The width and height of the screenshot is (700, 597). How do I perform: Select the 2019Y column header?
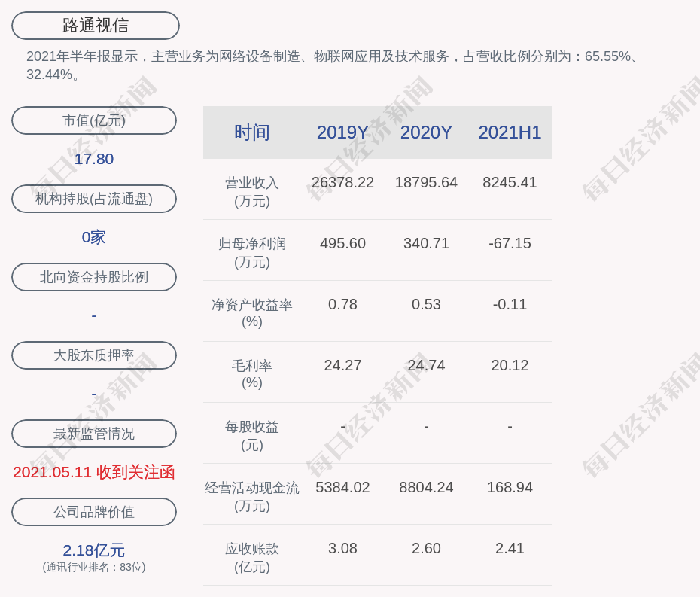pyautogui.click(x=342, y=132)
